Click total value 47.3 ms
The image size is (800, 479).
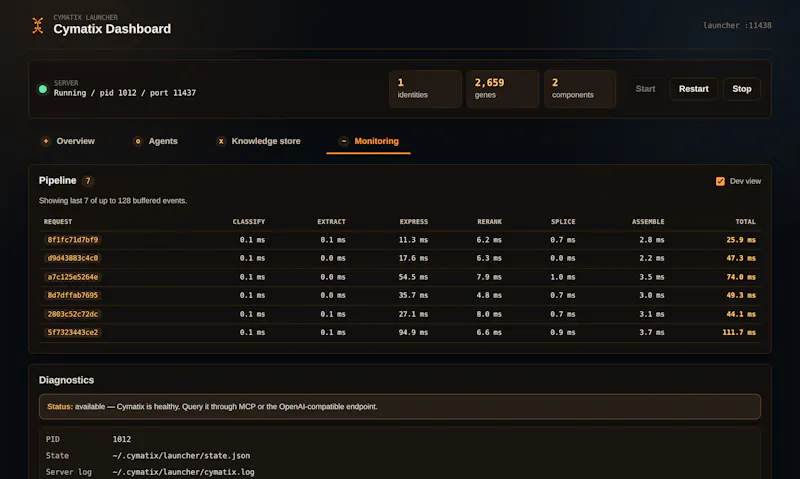pyautogui.click(x=741, y=258)
